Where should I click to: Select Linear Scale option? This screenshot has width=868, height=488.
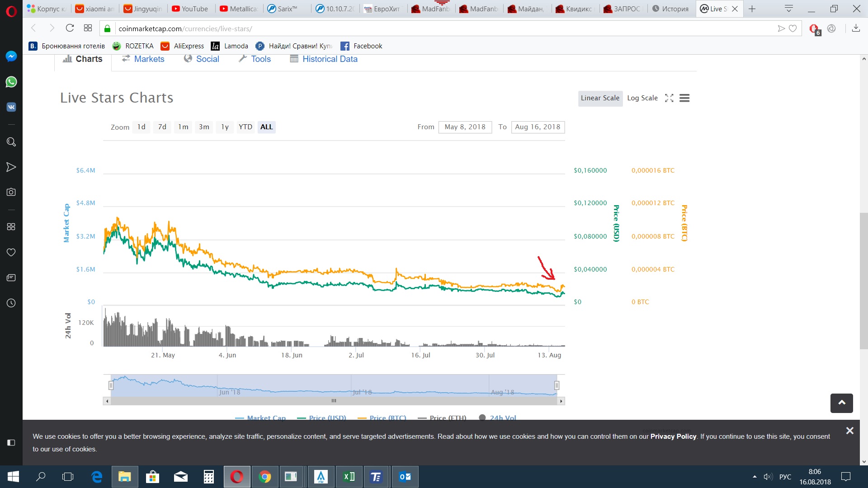[x=600, y=98]
